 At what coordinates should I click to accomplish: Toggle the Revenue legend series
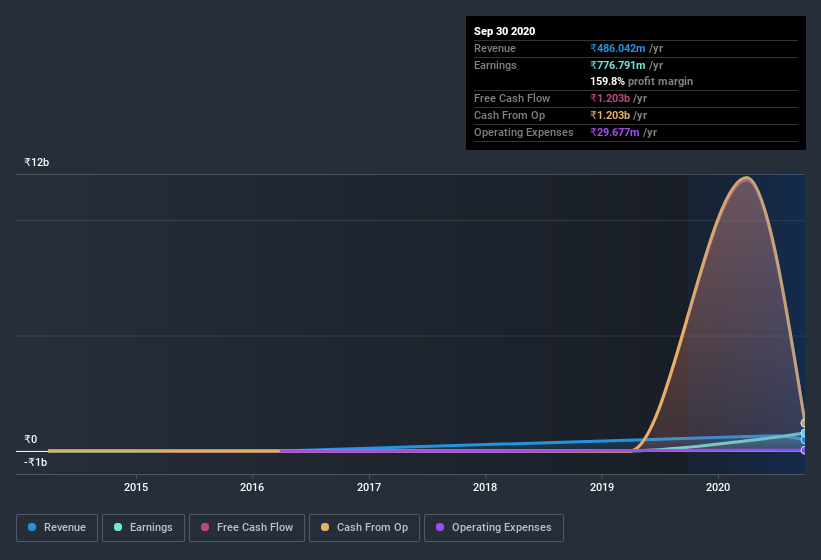coord(57,527)
